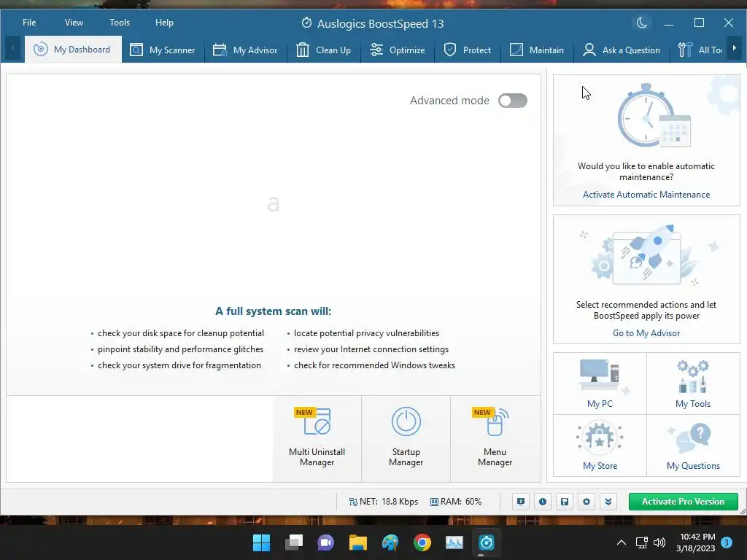747x560 pixels.
Task: Open the My Questions tile
Action: click(693, 446)
